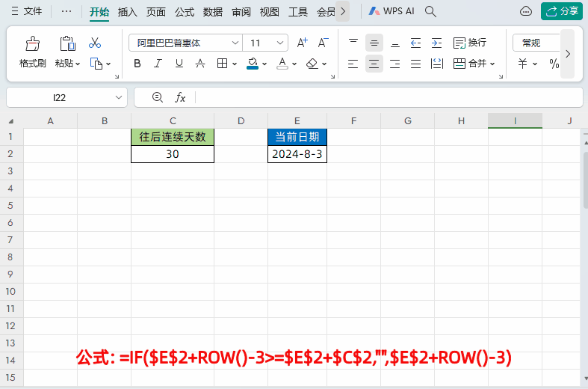Toggle middle vertical alignment
This screenshot has height=389, width=588.
tap(374, 43)
